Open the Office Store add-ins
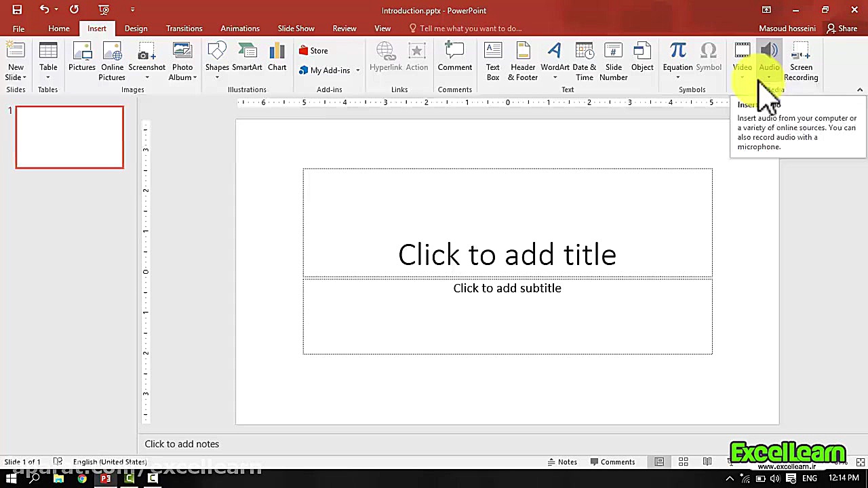Viewport: 868px width, 488px height. coord(313,51)
